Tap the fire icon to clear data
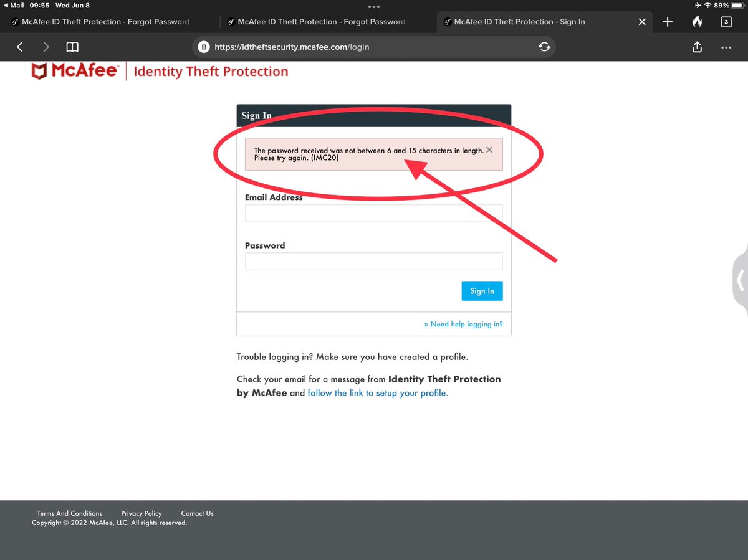 pos(697,21)
